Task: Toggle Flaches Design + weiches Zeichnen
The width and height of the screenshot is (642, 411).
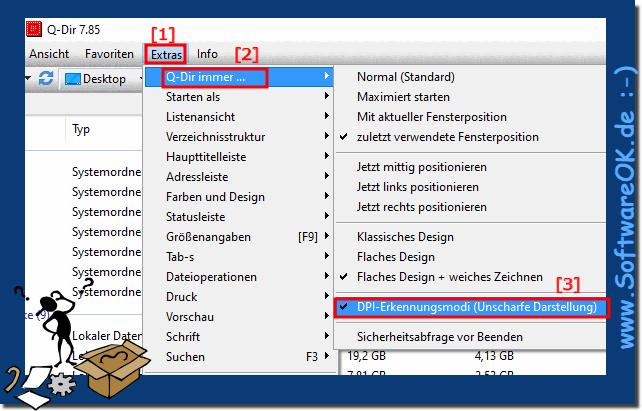Action: [470, 277]
